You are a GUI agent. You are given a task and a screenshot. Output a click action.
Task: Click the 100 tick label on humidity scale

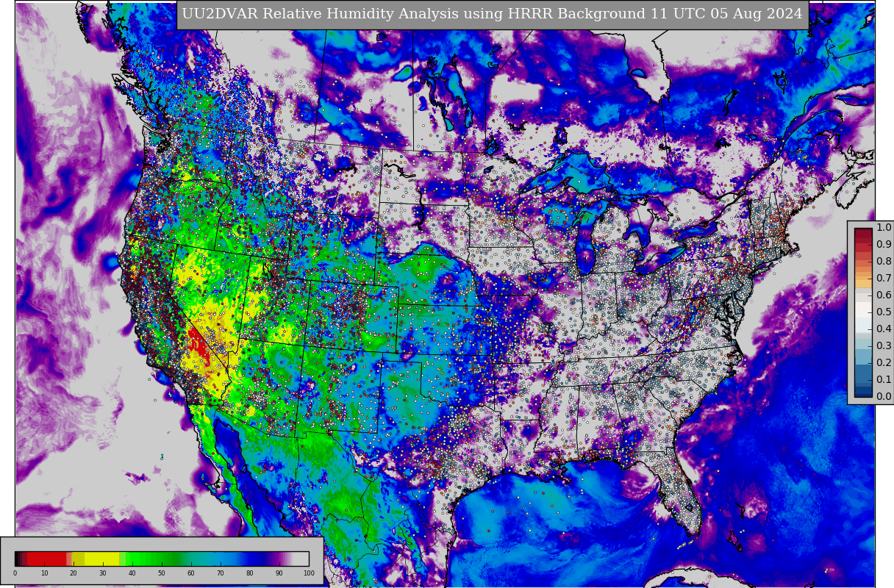pyautogui.click(x=309, y=573)
